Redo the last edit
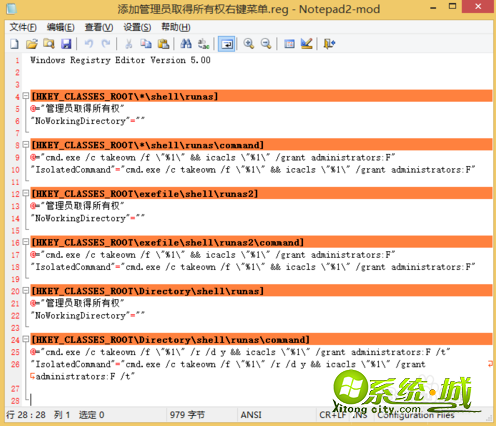The height and width of the screenshot is (426, 496). (106, 44)
